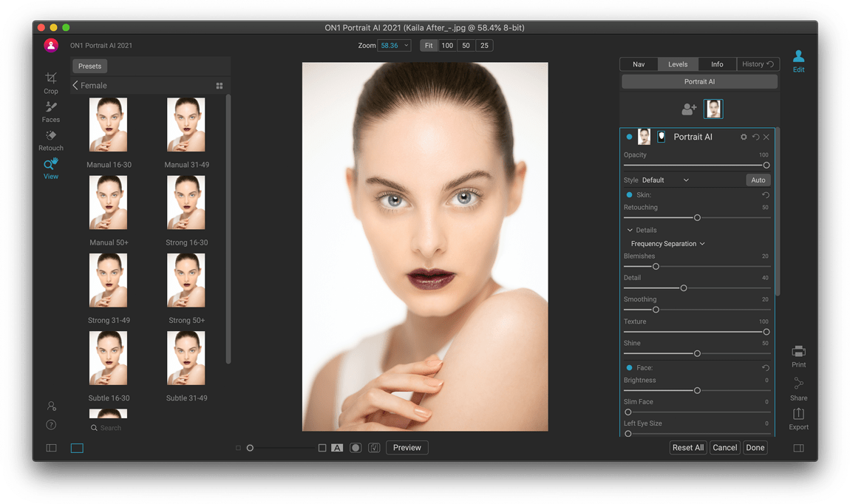Screen dimensions: 850x504
Task: Click the Done button
Action: coord(755,448)
